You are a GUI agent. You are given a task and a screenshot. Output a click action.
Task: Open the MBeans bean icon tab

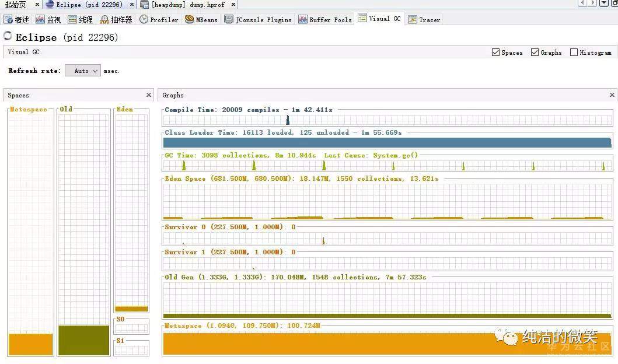click(189, 19)
